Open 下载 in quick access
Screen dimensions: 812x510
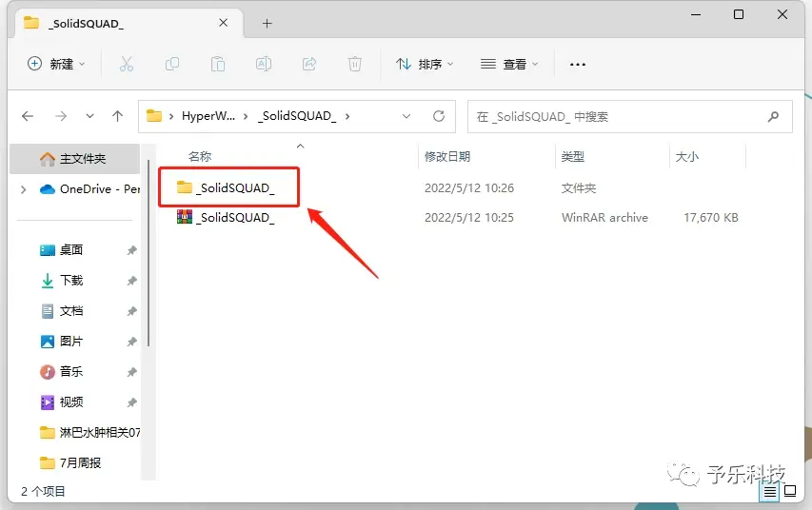click(x=62, y=280)
